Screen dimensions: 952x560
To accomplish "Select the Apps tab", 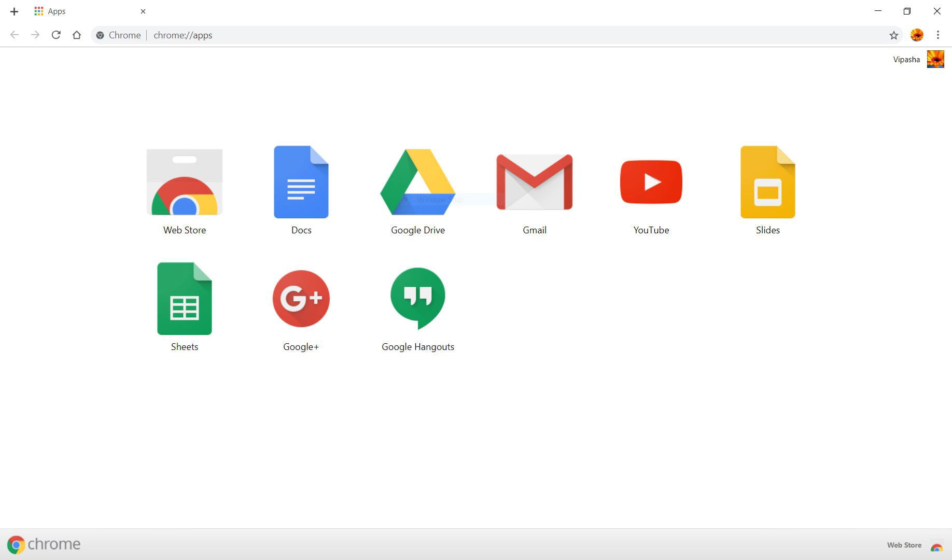I will 89,11.
